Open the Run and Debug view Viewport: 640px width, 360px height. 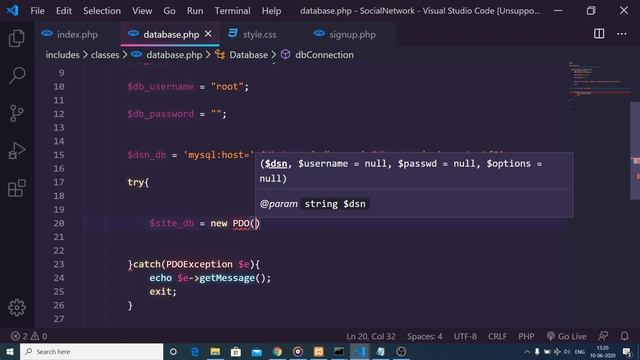click(17, 151)
